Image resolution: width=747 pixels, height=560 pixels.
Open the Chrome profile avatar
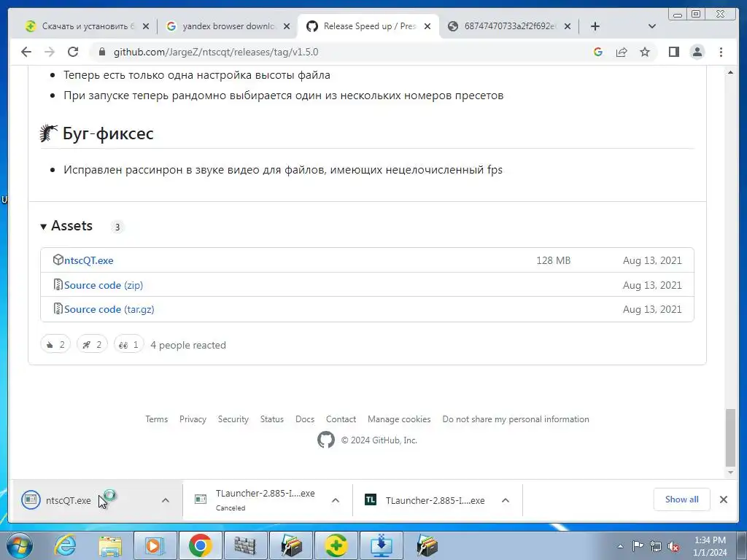tap(697, 52)
